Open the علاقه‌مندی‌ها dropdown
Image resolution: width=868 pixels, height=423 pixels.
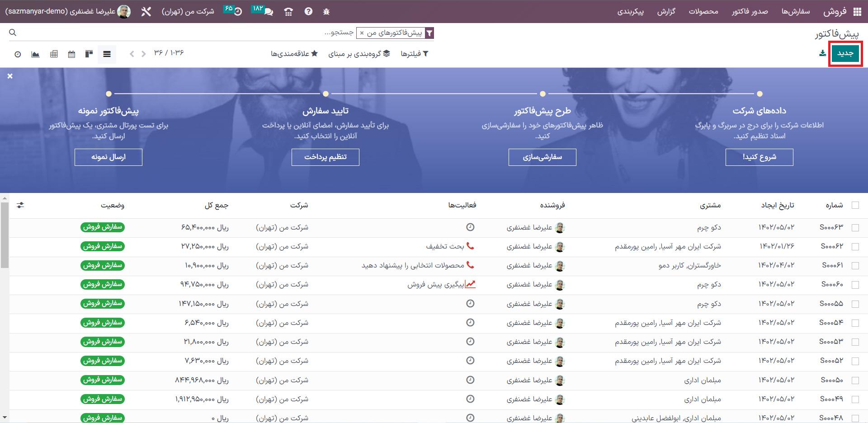[x=294, y=54]
